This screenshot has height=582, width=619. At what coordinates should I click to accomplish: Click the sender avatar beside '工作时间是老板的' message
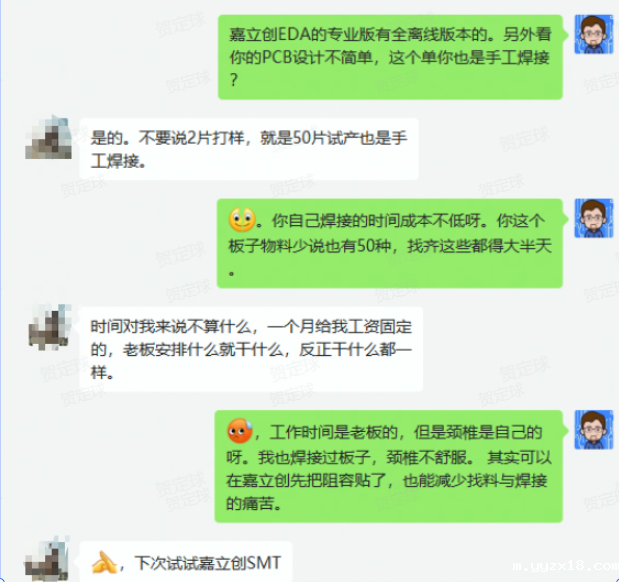593,430
